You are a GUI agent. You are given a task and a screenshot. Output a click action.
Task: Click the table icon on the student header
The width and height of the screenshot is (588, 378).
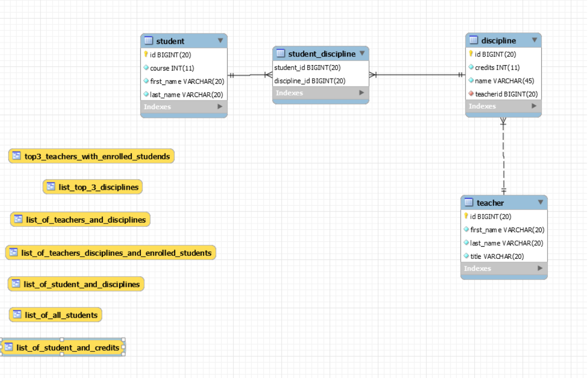point(148,41)
